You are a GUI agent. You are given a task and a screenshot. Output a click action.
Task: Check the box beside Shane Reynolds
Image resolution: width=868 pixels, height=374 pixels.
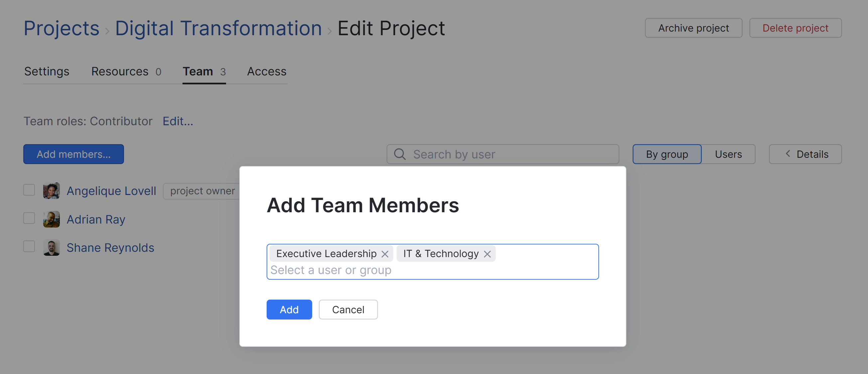click(29, 247)
